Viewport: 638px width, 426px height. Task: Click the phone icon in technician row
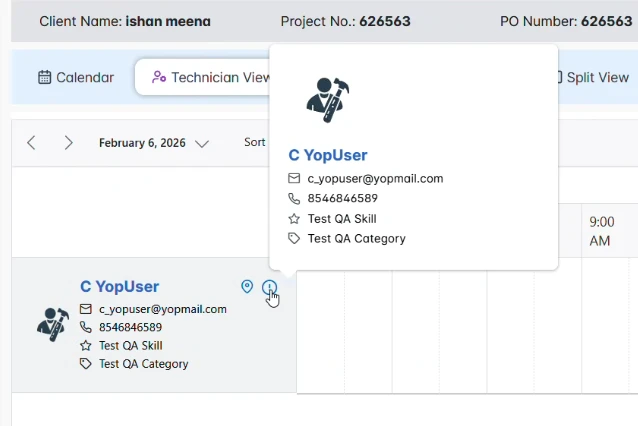point(85,328)
